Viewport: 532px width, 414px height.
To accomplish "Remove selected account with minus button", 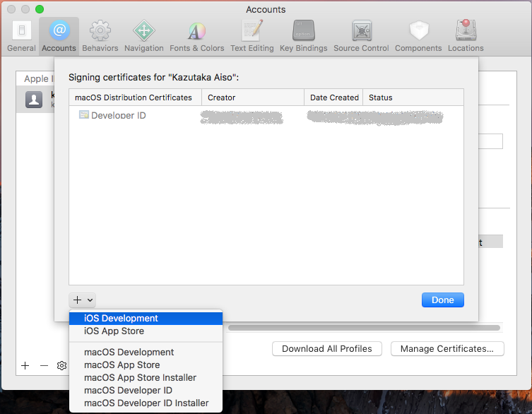I will pyautogui.click(x=44, y=365).
